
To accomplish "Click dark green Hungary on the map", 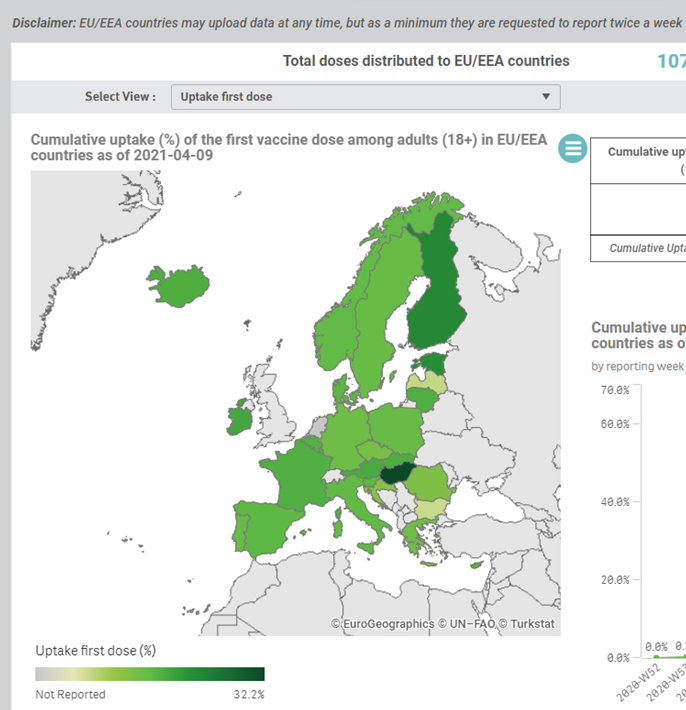I will 400,472.
